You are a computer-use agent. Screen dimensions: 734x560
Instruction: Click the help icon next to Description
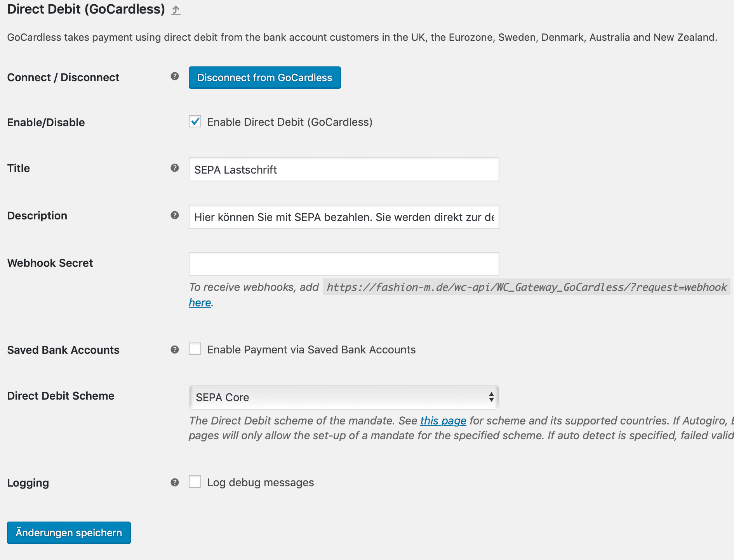[175, 216]
